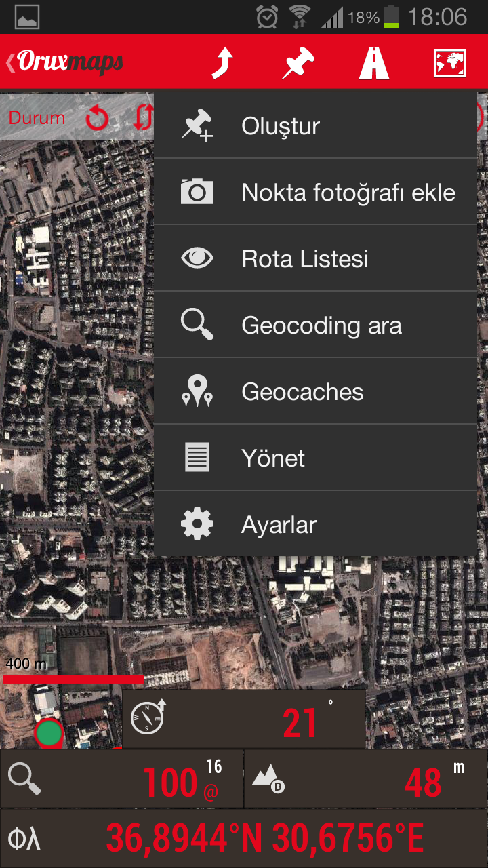488x868 pixels.
Task: Open the tracks arrow icon in top bar
Action: click(x=222, y=62)
